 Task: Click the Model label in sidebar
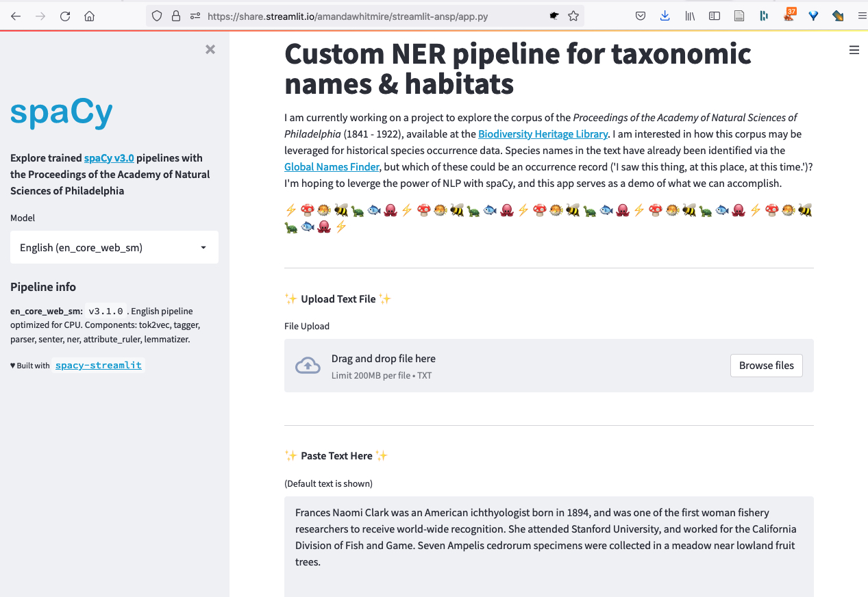pyautogui.click(x=23, y=218)
